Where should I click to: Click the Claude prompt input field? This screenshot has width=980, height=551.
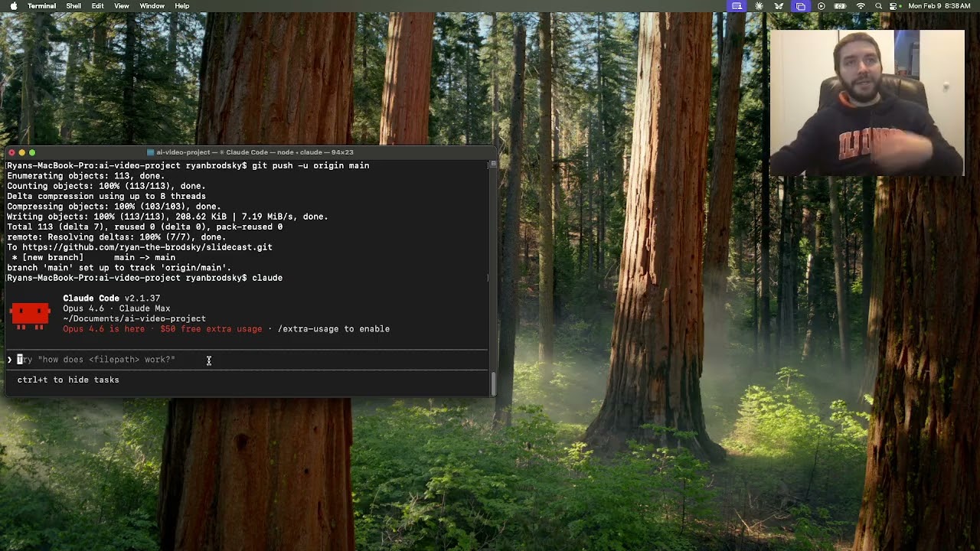(247, 360)
